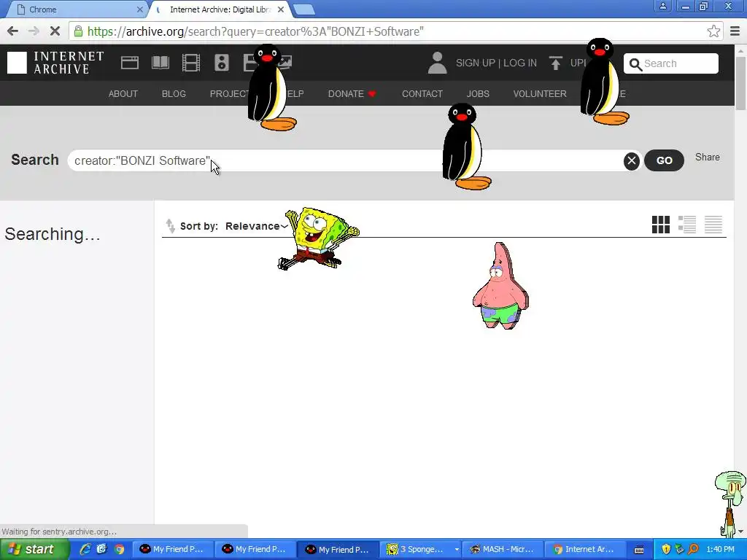
Task: Click the LOG IN link
Action: pos(519,63)
